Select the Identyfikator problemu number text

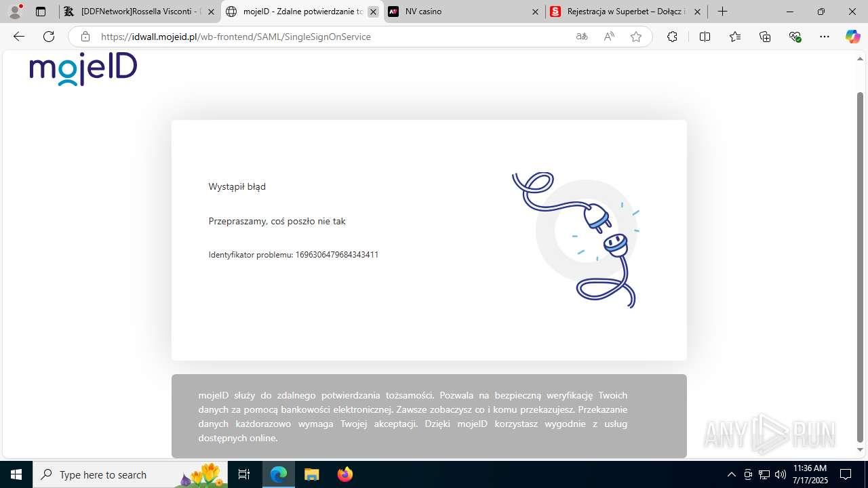(x=294, y=255)
